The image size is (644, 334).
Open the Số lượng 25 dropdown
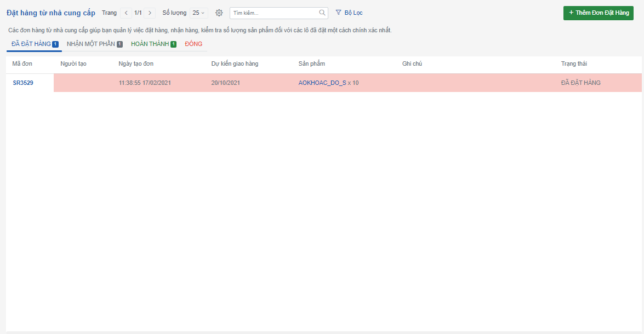click(198, 13)
